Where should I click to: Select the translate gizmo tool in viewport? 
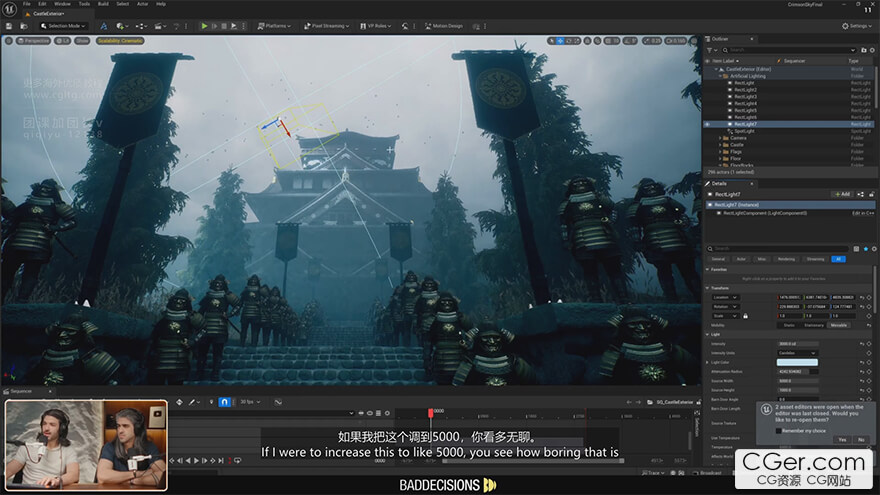pos(560,40)
